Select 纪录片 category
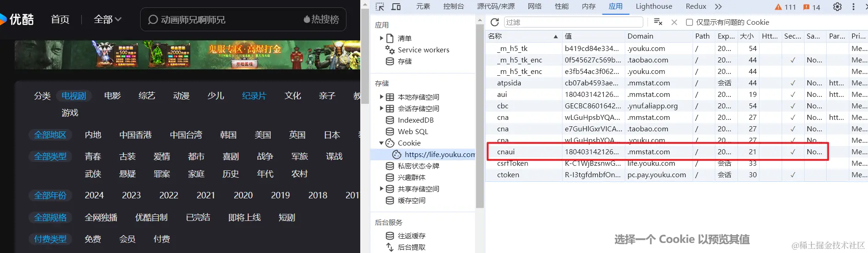 [x=254, y=96]
